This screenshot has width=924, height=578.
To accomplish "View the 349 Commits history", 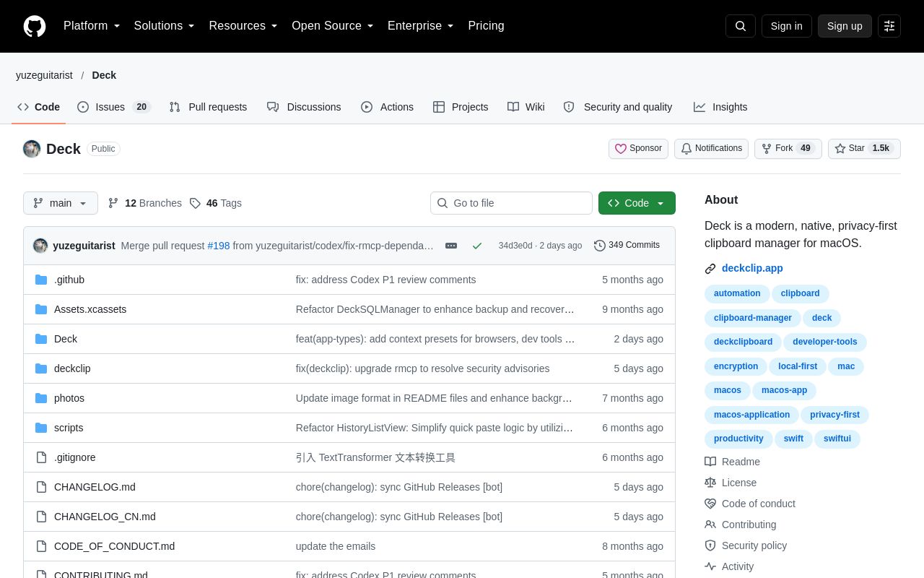I will coord(627,246).
